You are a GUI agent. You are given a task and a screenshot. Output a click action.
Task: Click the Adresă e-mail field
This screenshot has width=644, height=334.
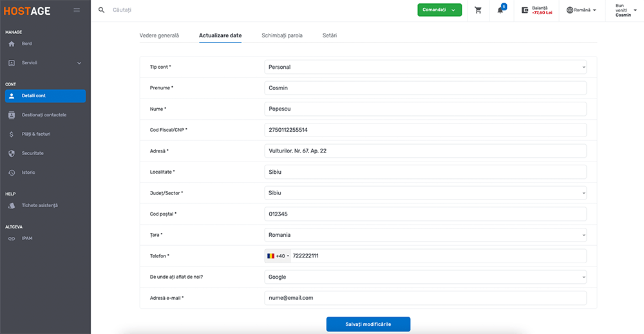(x=425, y=298)
